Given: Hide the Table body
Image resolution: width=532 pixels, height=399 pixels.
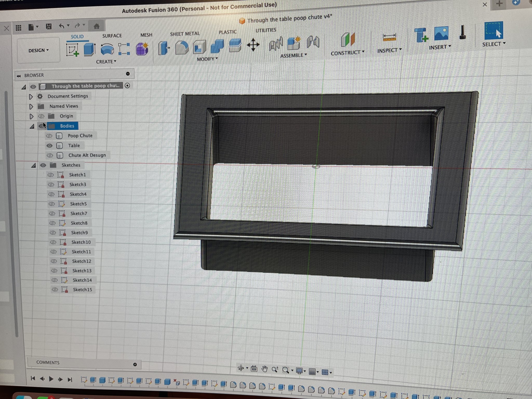Looking at the screenshot, I should point(49,146).
